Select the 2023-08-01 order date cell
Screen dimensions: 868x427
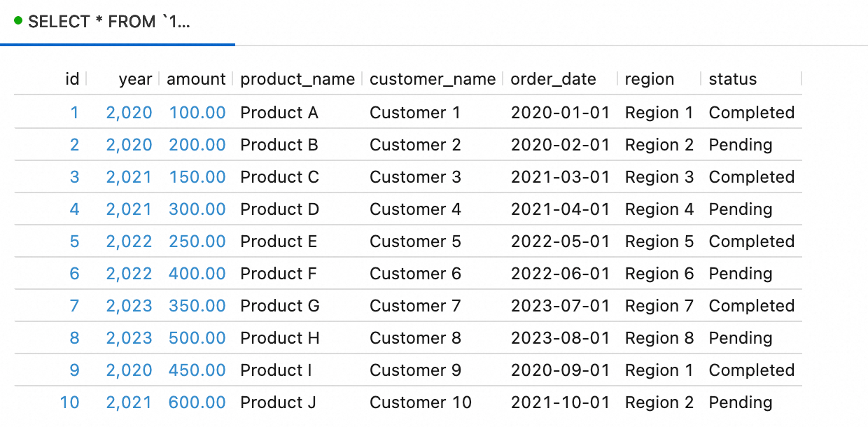point(560,338)
